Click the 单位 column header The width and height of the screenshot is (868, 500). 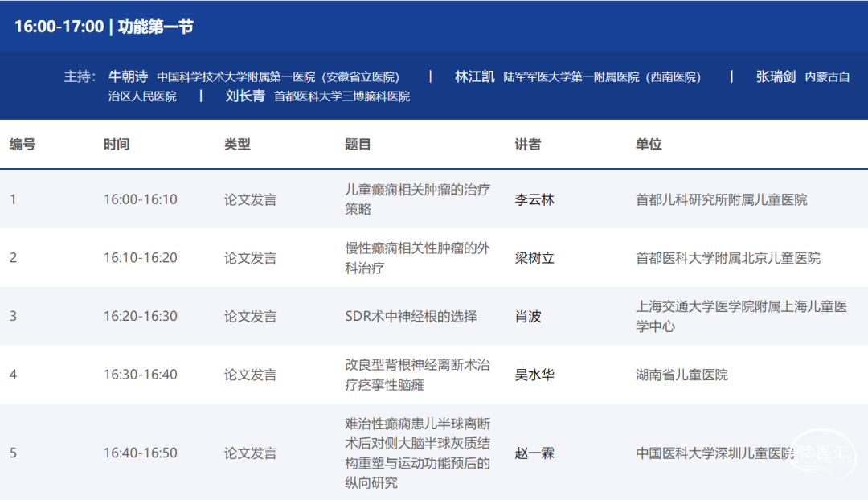(x=649, y=145)
